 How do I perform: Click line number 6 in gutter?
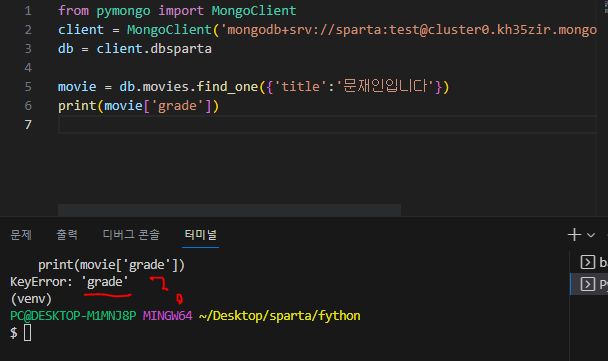28,105
